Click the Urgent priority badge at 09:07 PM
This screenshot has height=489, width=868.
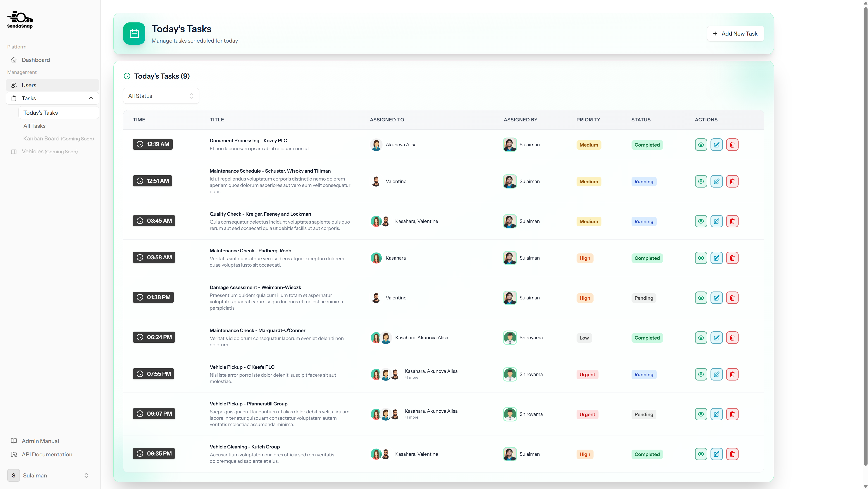click(587, 414)
